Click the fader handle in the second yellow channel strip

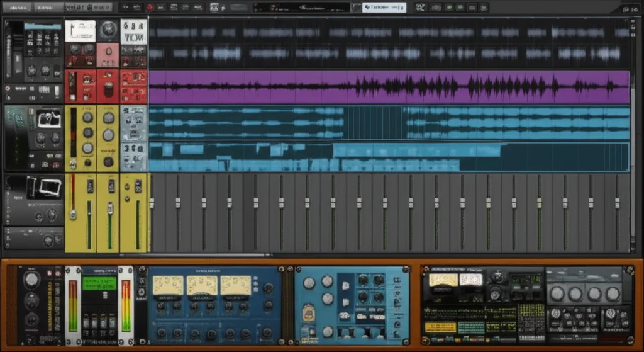click(x=110, y=208)
